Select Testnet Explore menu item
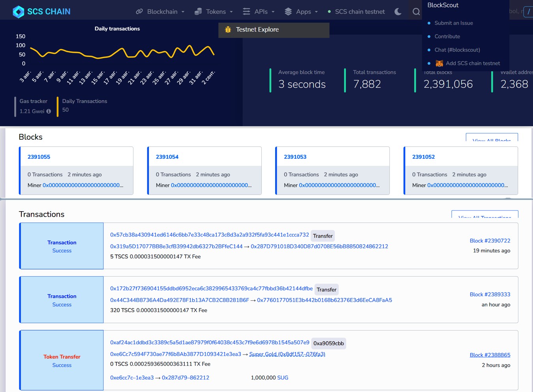Screen dimensions: 533x392 click(x=274, y=30)
